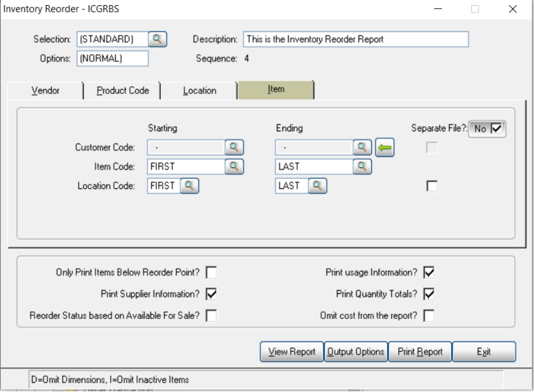
Task: Open Output Options
Action: 356,352
